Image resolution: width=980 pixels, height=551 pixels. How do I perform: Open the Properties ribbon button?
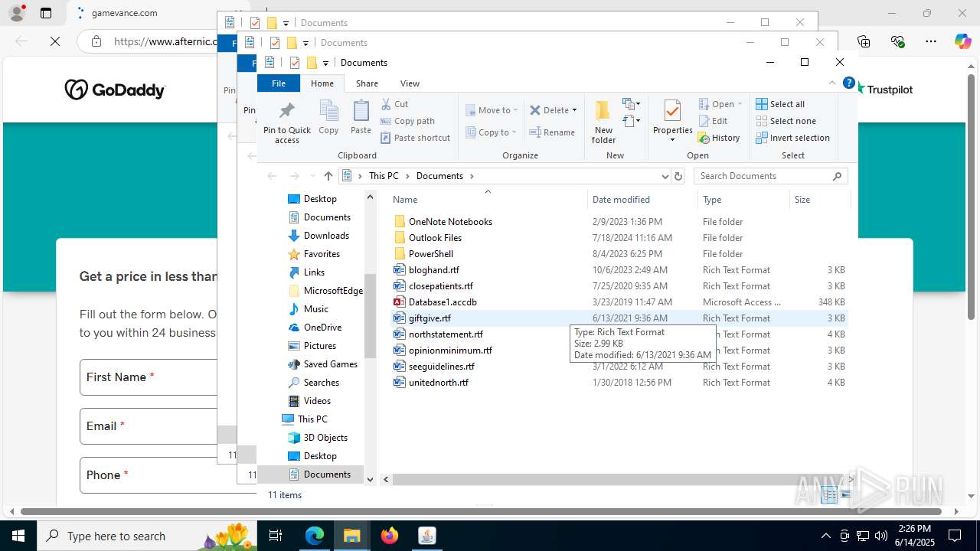[672, 122]
